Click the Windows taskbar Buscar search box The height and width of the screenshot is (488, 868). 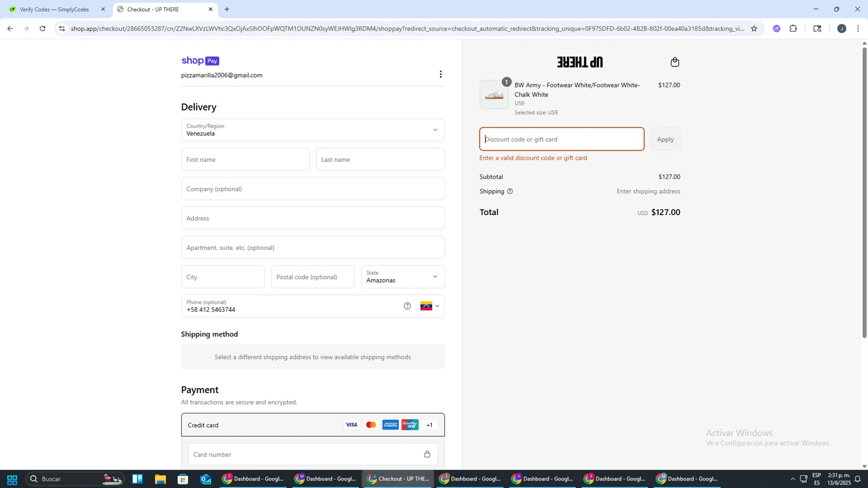(x=75, y=479)
